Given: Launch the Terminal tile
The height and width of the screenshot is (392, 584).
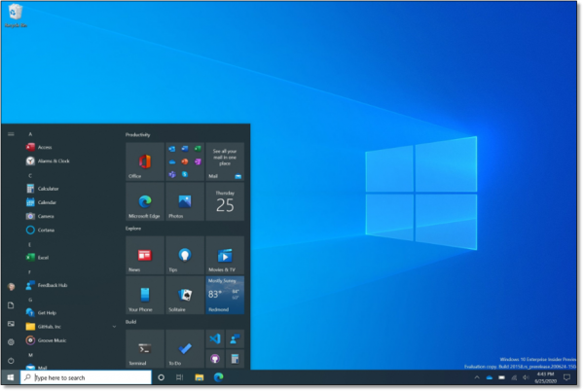Looking at the screenshot, I should coord(145,348).
